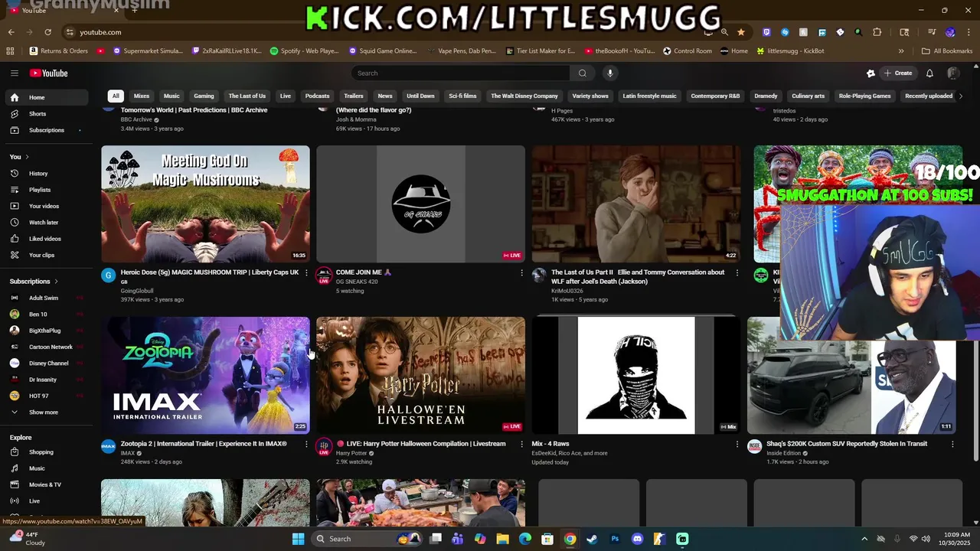980x551 pixels.
Task: Show more bookmarks with the chevron
Action: tap(901, 51)
